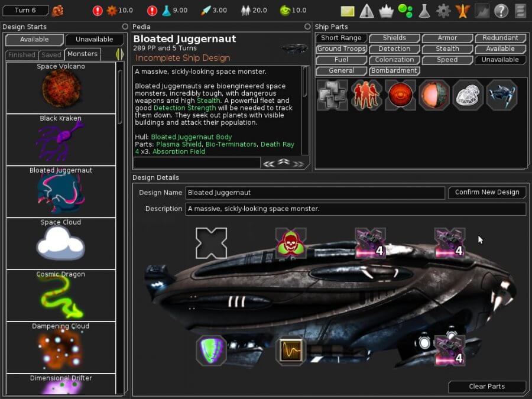Switch to the Saved designs tab
The height and width of the screenshot is (399, 532).
(x=51, y=54)
